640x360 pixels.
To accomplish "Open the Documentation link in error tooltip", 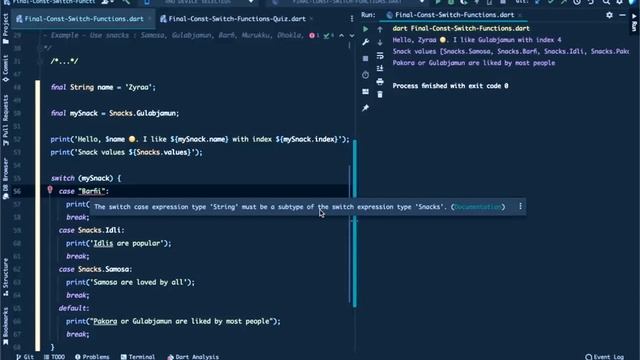I will pyautogui.click(x=478, y=207).
